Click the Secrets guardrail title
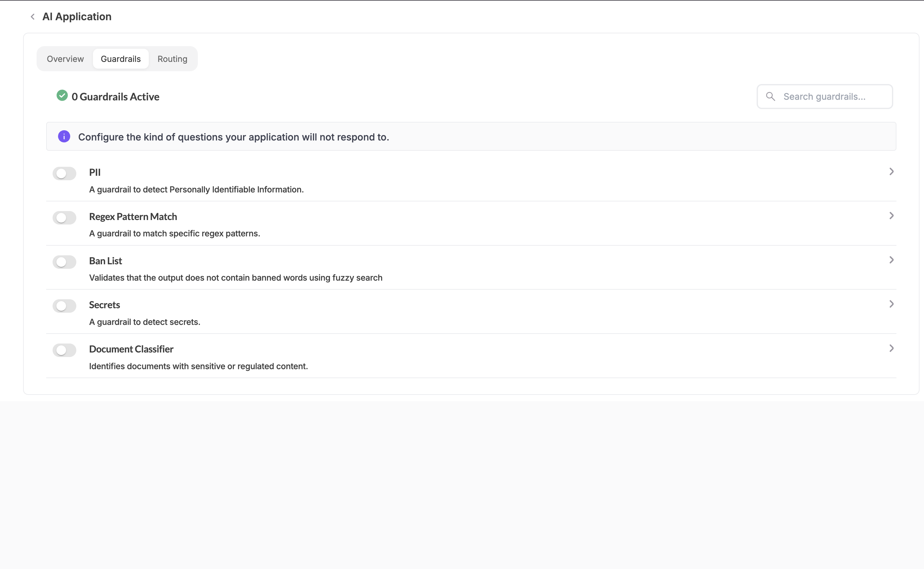924x569 pixels. coord(105,305)
